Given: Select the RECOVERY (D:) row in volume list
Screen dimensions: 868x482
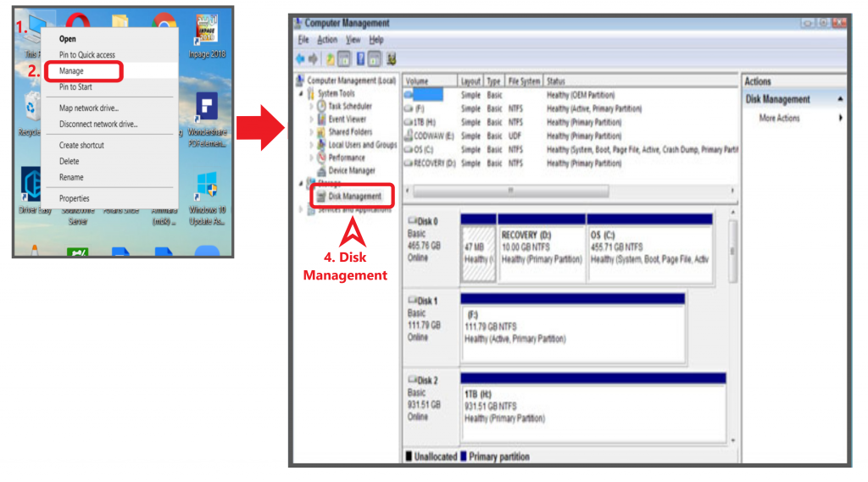Looking at the screenshot, I should [570, 163].
